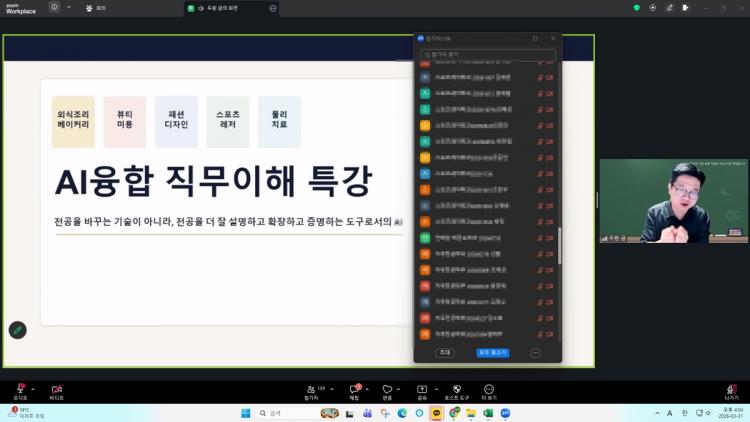Click the participant search field (참가자 찾기)

click(x=488, y=54)
